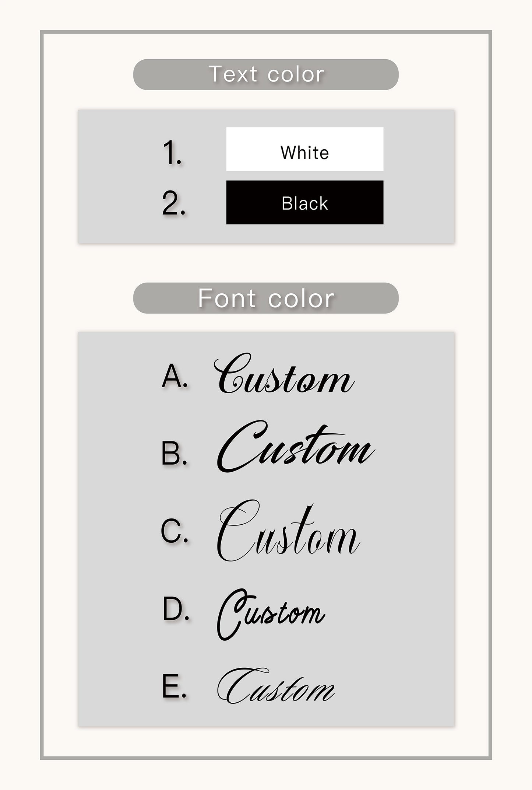
Task: Click the large swash capital C in sample C
Action: pyautogui.click(x=238, y=531)
